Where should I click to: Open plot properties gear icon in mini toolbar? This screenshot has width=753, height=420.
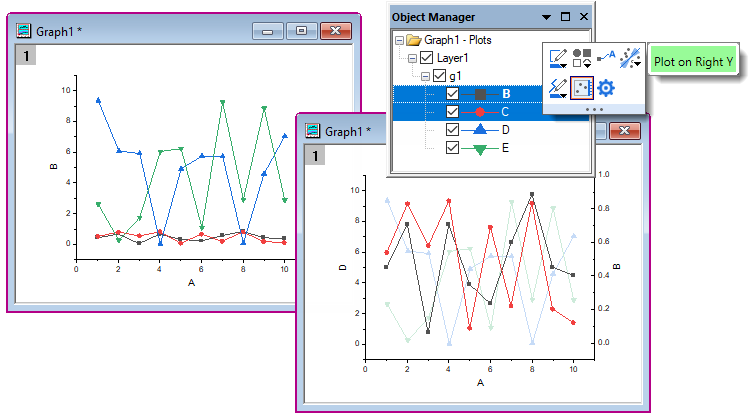(x=607, y=89)
